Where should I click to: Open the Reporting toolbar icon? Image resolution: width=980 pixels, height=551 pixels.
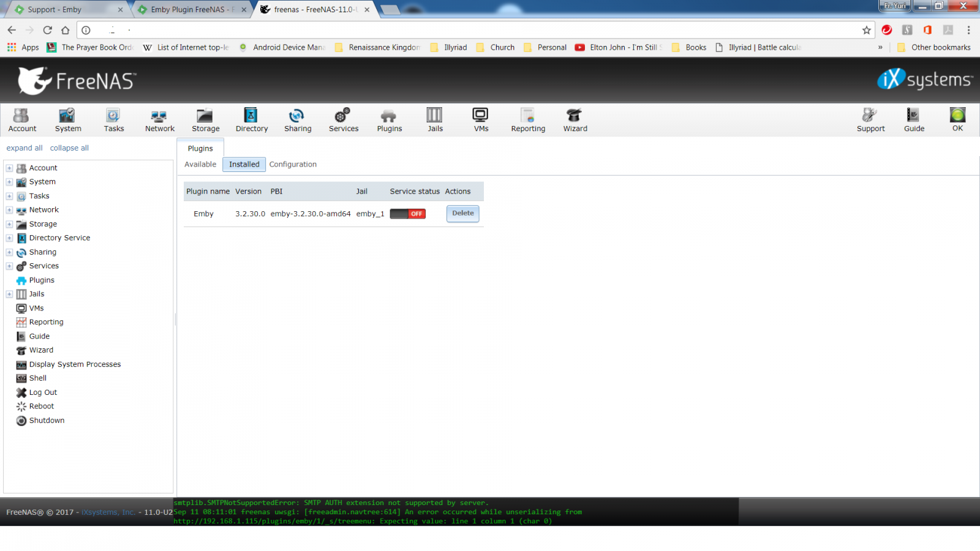click(528, 120)
